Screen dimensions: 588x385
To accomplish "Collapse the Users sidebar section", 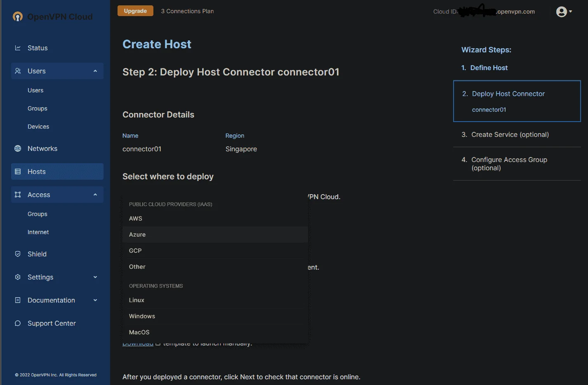I will pyautogui.click(x=95, y=71).
